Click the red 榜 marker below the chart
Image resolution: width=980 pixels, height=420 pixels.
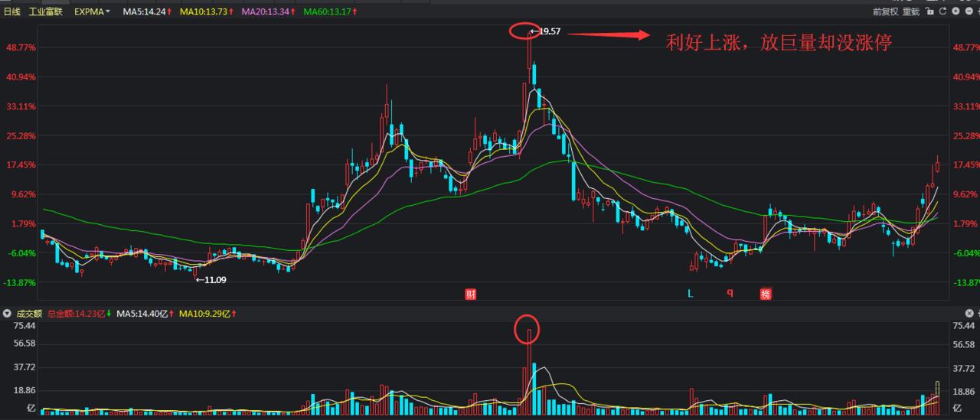click(x=765, y=294)
